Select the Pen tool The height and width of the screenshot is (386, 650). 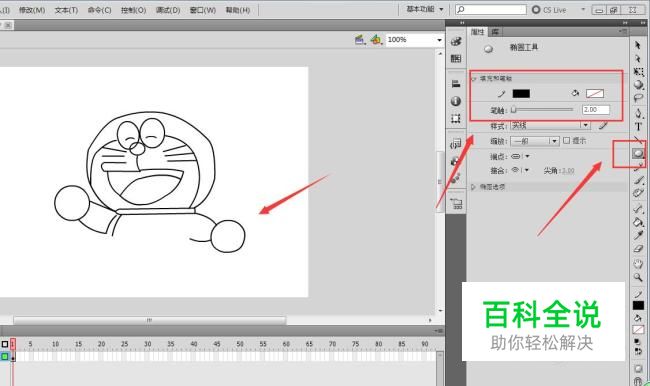pyautogui.click(x=638, y=113)
